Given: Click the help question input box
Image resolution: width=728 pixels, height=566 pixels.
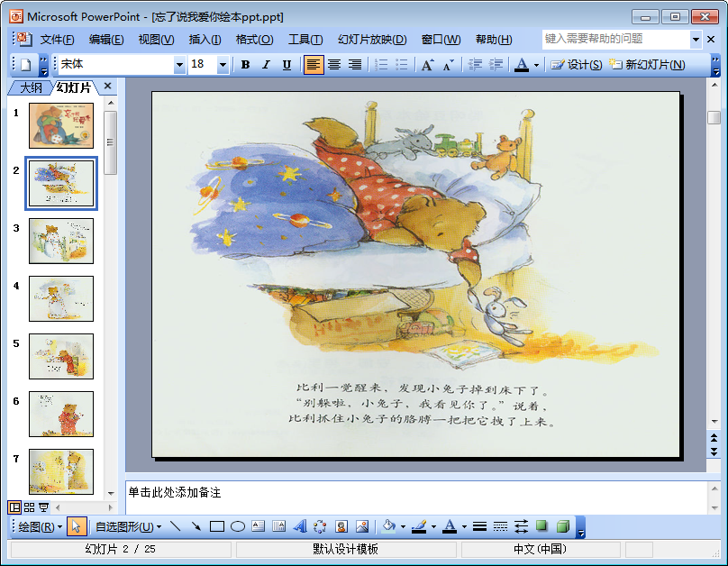Looking at the screenshot, I should [616, 39].
